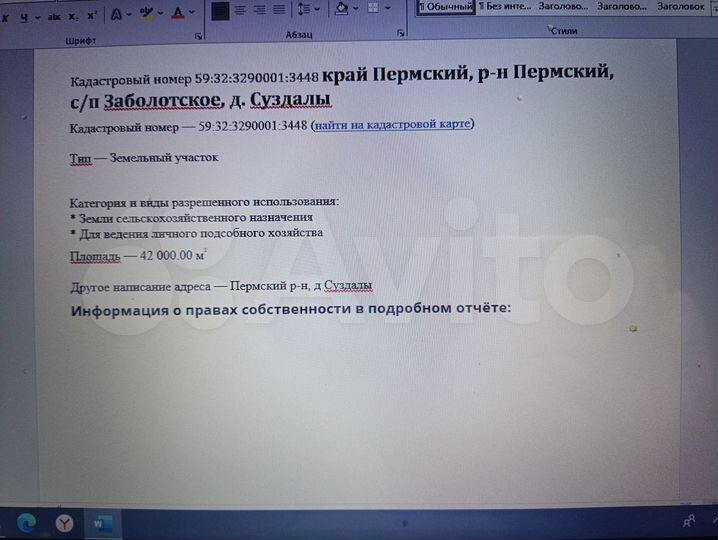Expand the line spacing dropdown arrow
Viewport: 718px width, 540px height.
pyautogui.click(x=317, y=9)
